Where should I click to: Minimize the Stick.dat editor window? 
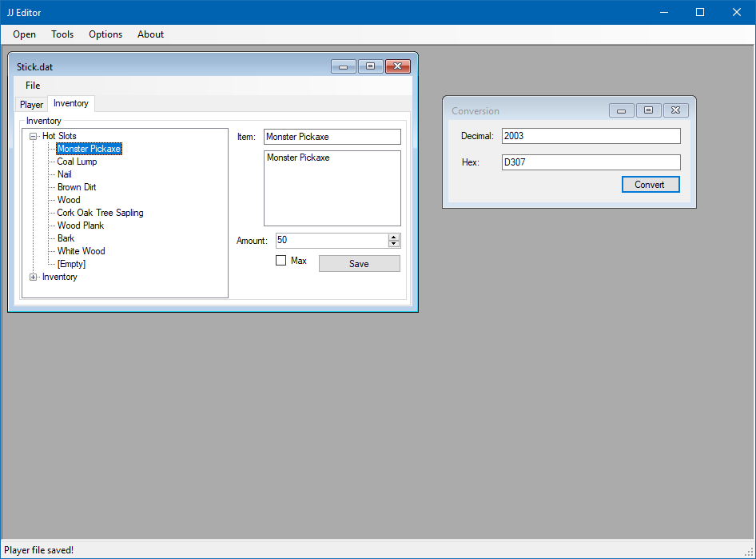(x=343, y=66)
